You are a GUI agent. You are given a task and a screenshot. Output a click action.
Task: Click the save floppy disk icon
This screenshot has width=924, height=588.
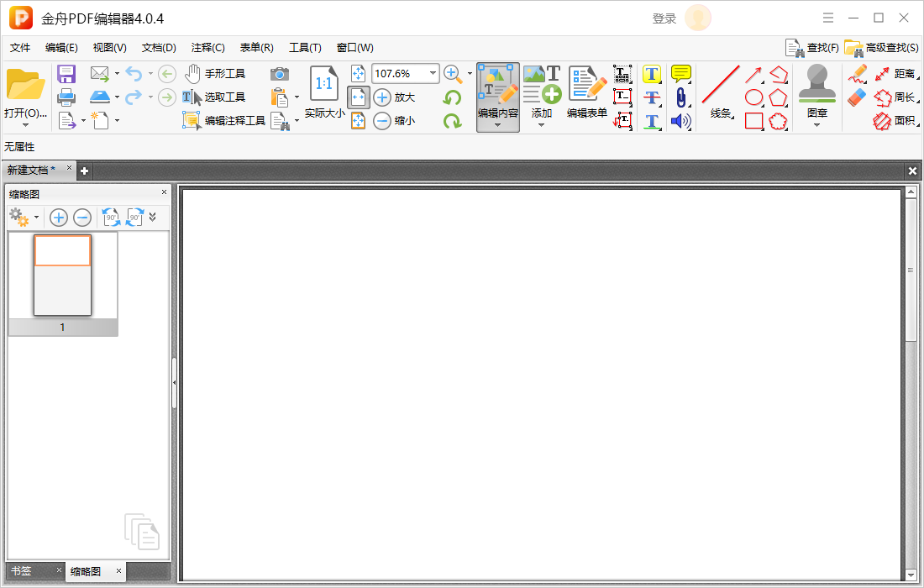66,74
